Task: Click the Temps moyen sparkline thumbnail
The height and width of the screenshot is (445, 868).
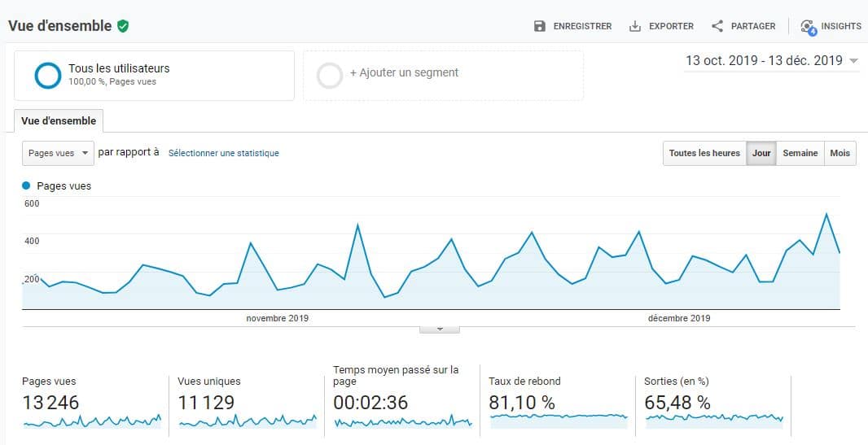Action: [x=404, y=421]
